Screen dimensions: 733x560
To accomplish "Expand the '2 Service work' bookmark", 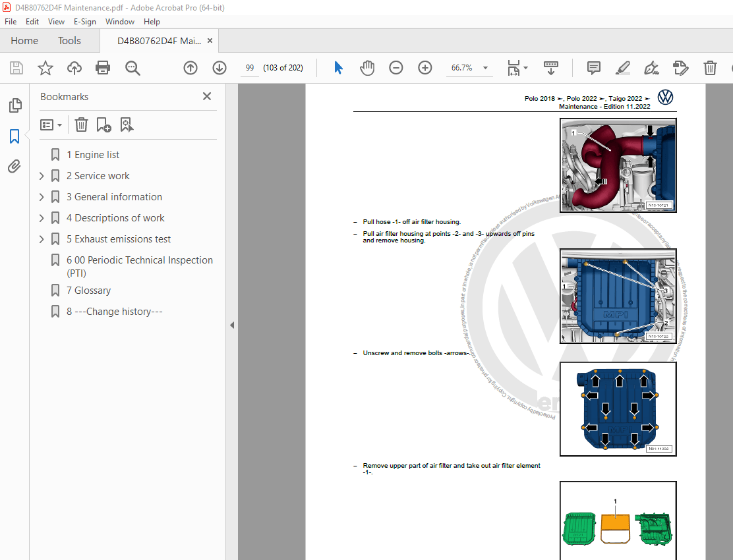I will 42,176.
